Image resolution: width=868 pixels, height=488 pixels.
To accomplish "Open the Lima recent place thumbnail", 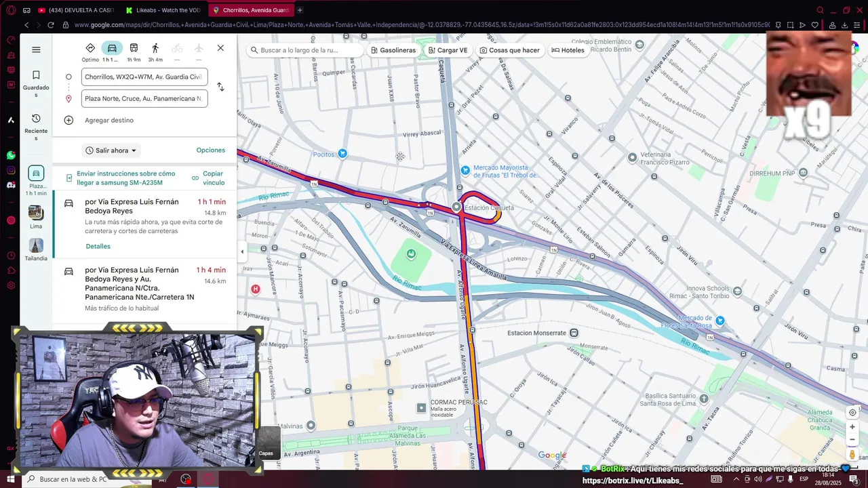I will point(36,217).
